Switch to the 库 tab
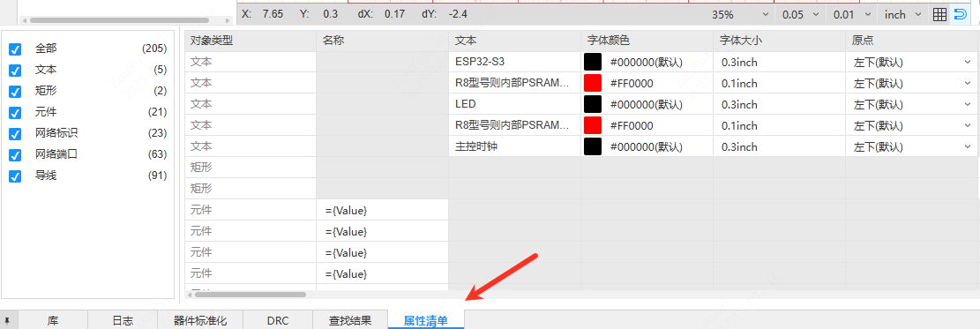Screen dimensions: 980x329 53,321
